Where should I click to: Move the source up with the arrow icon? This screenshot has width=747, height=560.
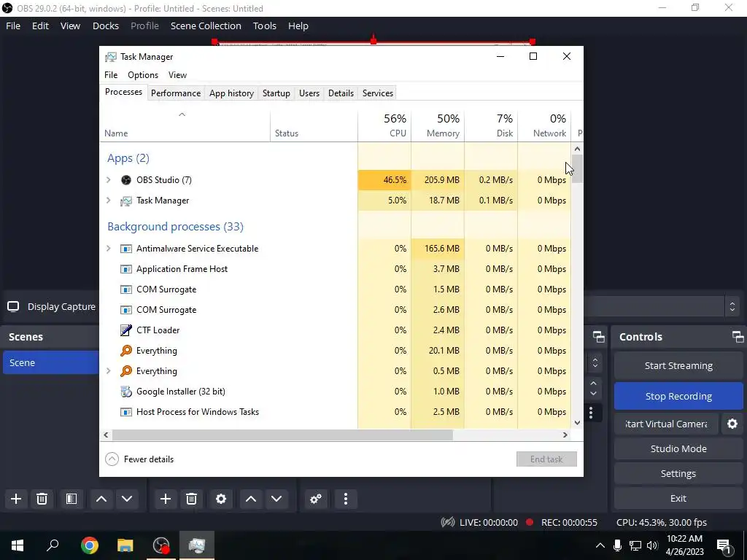pos(251,499)
